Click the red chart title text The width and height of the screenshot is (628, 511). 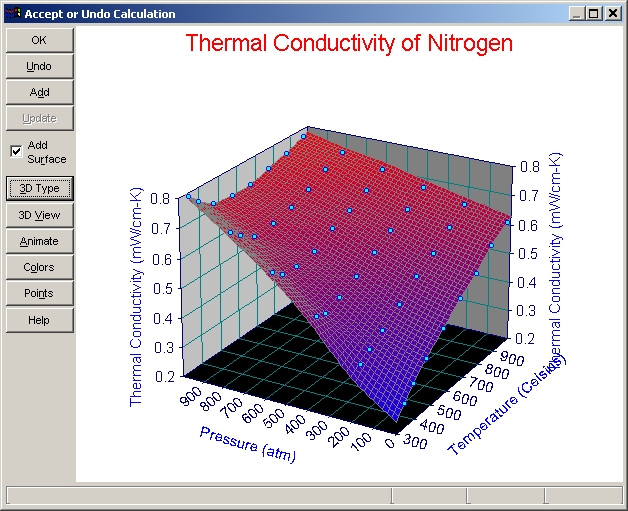349,44
